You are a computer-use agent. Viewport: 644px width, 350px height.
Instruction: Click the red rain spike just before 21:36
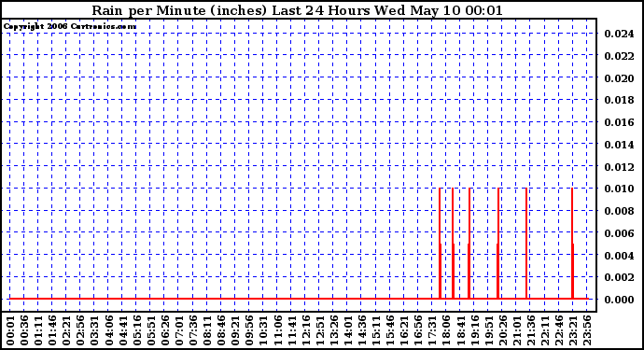[526, 244]
